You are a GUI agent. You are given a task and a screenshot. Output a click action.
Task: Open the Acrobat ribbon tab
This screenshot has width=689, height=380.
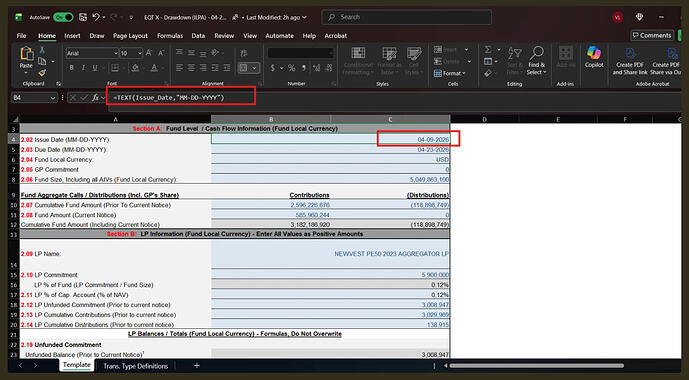[x=336, y=36]
